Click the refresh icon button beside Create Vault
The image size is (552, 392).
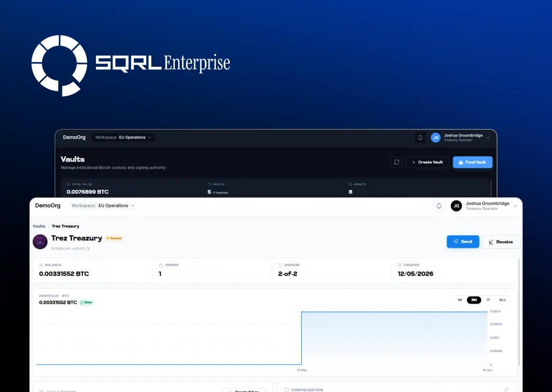click(x=396, y=162)
